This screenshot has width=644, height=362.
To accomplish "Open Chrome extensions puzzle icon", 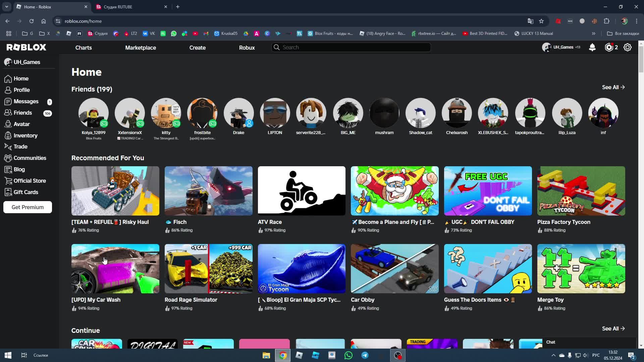I will 606,21.
